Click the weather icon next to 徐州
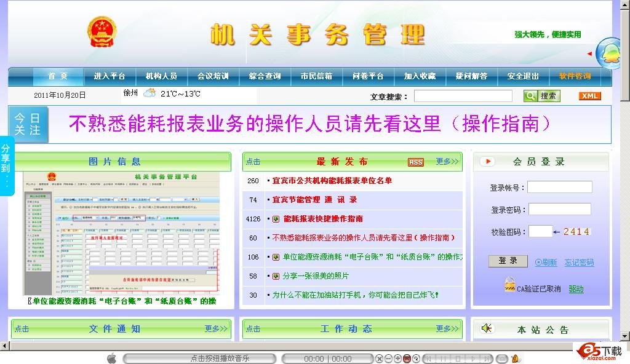 pos(150,93)
